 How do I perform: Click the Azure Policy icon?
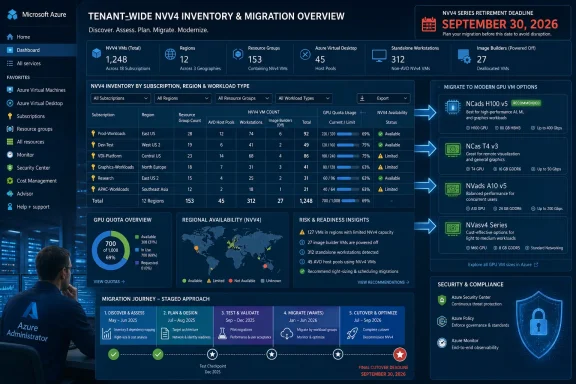442,321
